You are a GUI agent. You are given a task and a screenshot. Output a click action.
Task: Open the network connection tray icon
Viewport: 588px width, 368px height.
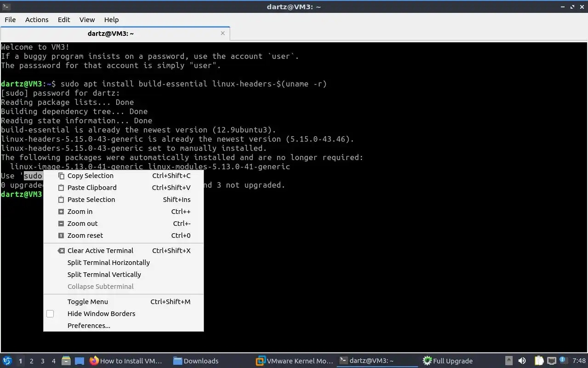(x=552, y=361)
